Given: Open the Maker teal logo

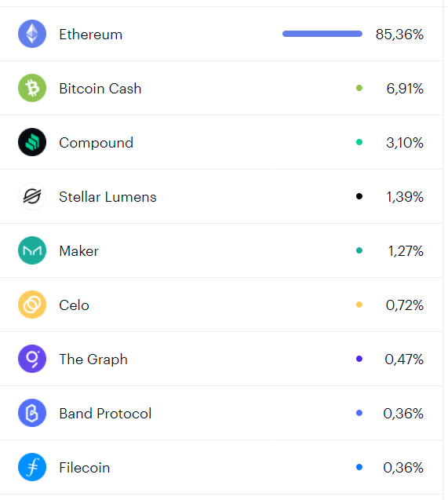Looking at the screenshot, I should [32, 250].
